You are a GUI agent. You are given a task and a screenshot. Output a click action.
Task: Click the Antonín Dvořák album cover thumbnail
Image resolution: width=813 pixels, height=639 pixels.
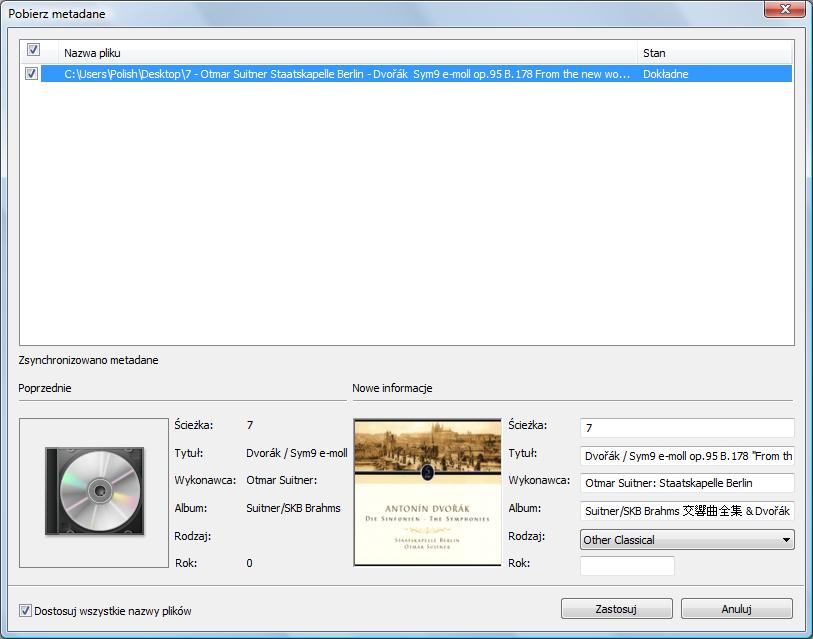tap(427, 492)
